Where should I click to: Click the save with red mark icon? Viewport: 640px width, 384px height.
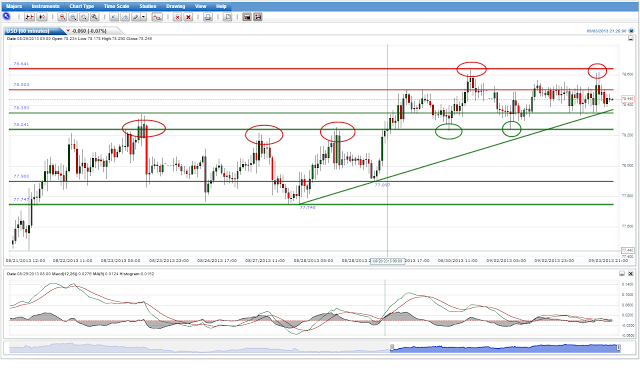pyautogui.click(x=258, y=17)
